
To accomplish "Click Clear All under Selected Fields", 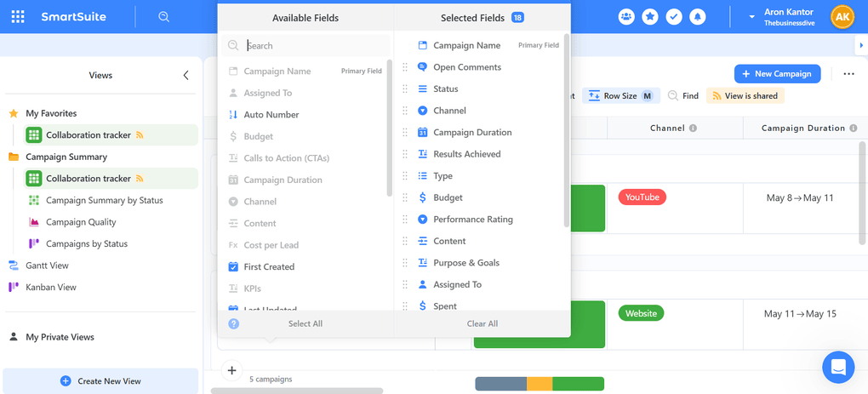I will [x=483, y=323].
